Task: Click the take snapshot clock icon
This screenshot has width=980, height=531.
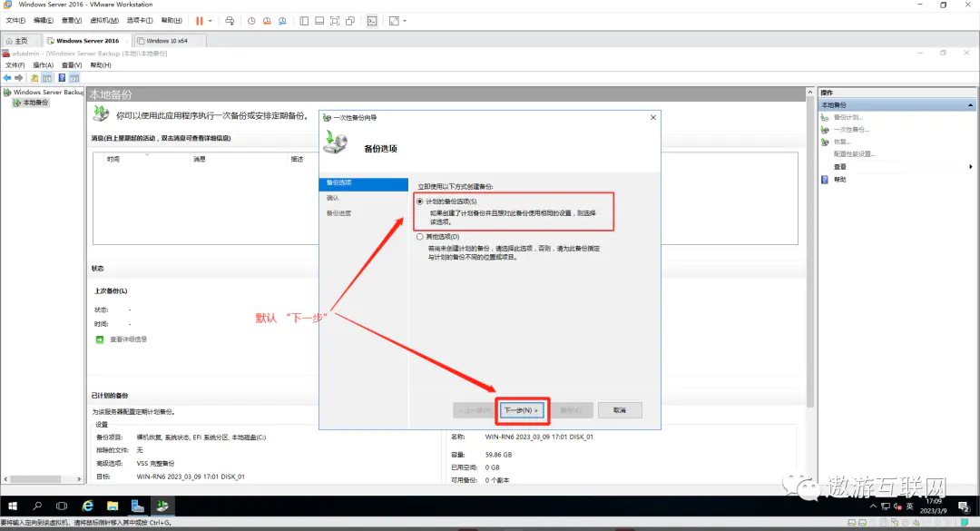Action: pos(251,21)
